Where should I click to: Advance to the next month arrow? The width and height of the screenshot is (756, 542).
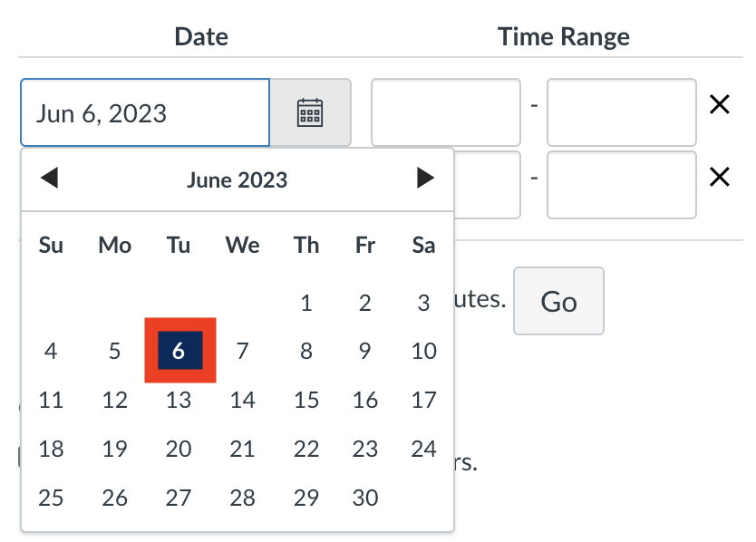click(x=425, y=178)
